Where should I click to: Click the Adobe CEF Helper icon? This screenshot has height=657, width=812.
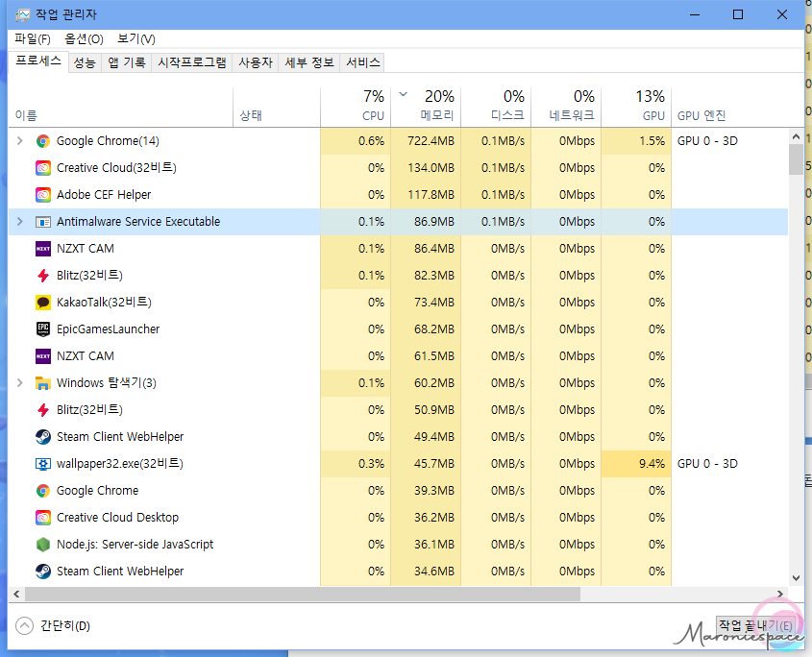(43, 195)
